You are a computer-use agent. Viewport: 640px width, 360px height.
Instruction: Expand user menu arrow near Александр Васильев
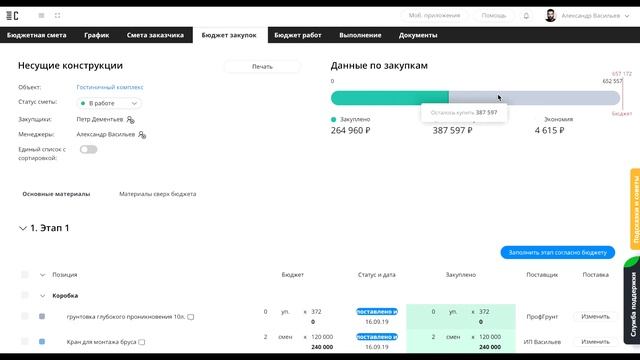[x=627, y=16]
